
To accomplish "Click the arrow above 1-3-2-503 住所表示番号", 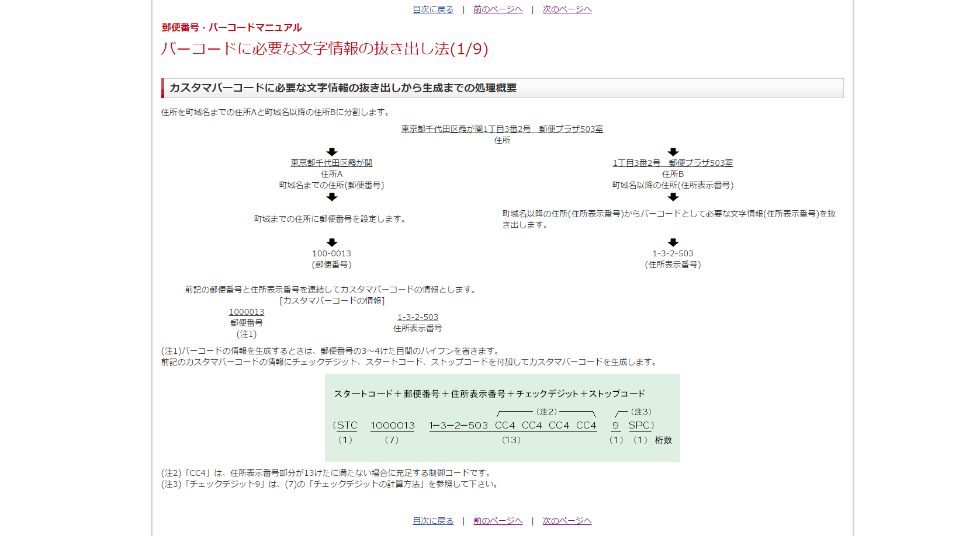I will click(673, 242).
